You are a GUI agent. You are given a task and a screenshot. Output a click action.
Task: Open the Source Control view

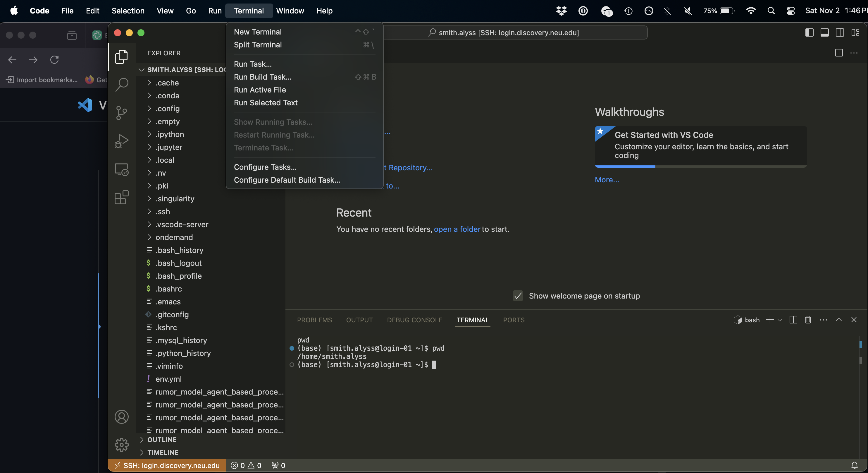121,113
